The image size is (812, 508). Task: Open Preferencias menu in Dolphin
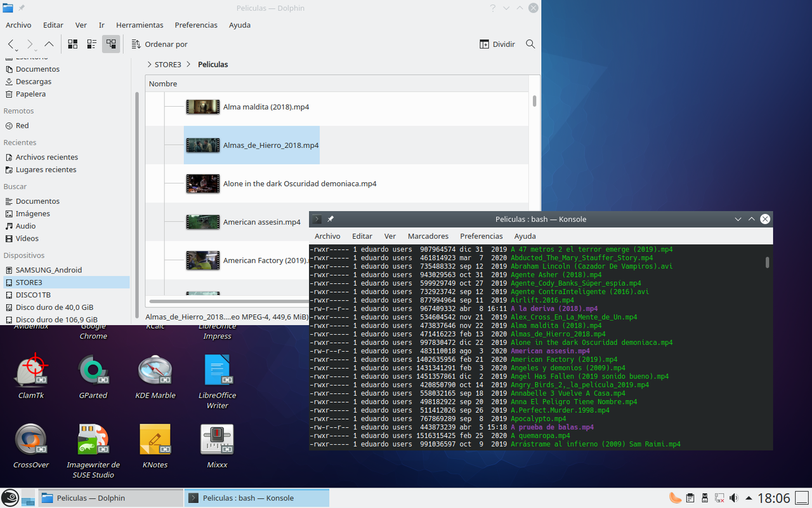point(196,25)
